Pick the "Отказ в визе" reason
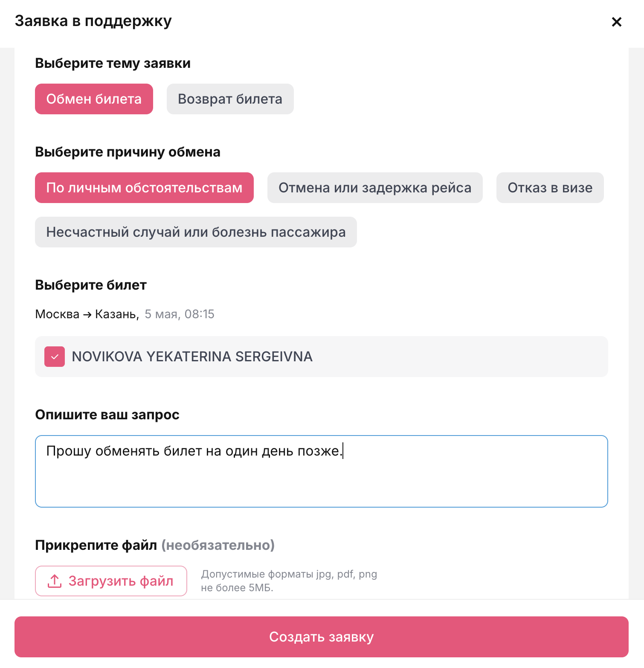 (x=549, y=188)
